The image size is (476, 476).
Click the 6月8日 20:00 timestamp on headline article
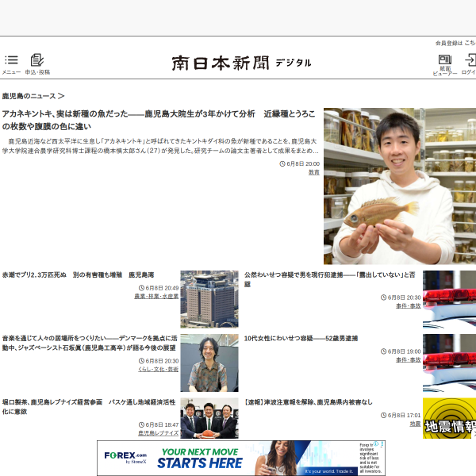(300, 163)
